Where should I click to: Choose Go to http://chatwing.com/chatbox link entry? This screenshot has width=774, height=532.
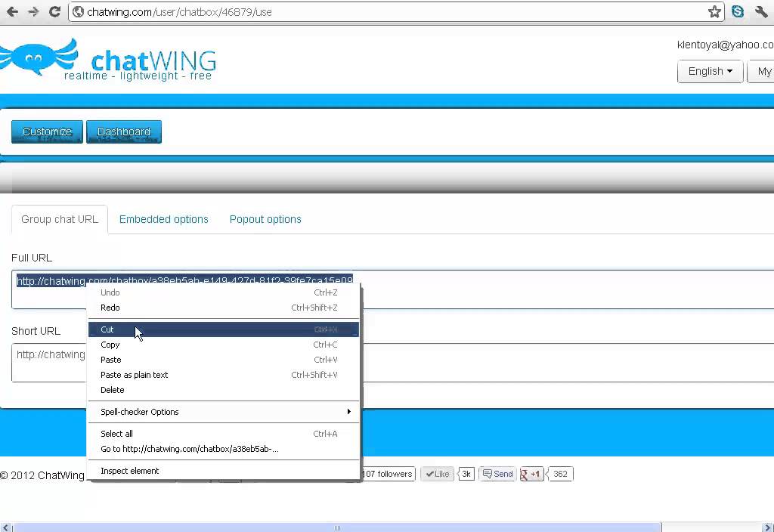(224, 449)
